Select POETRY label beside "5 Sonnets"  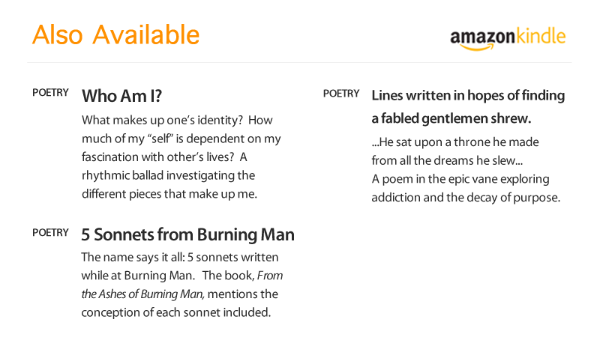tap(51, 233)
